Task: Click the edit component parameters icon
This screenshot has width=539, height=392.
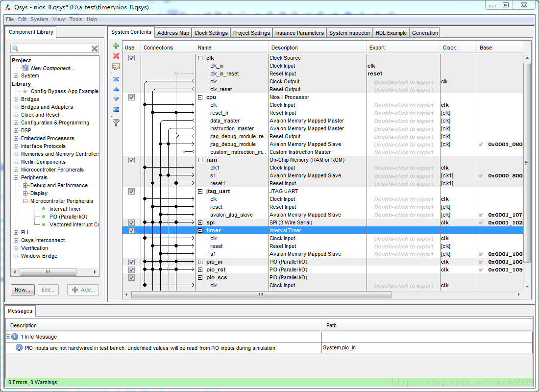Action: [x=116, y=66]
